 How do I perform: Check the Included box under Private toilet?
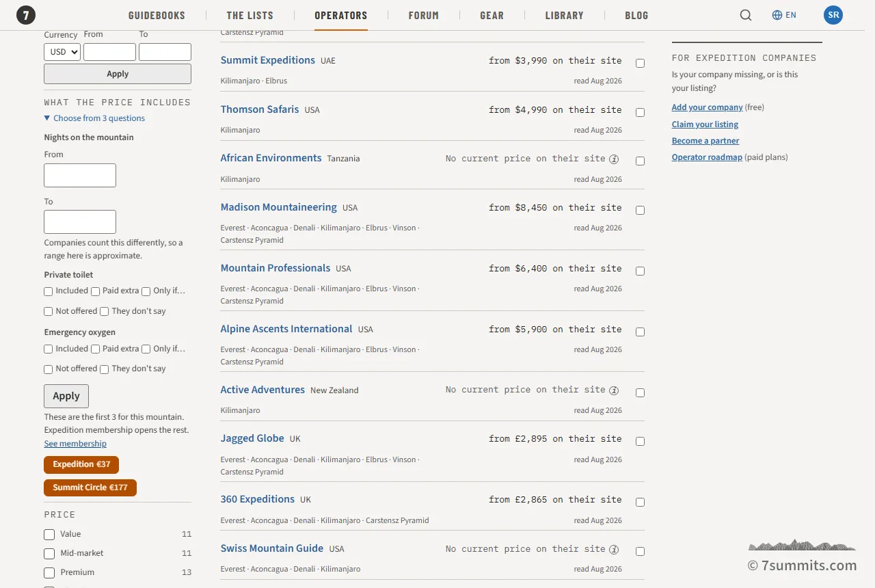coord(49,291)
